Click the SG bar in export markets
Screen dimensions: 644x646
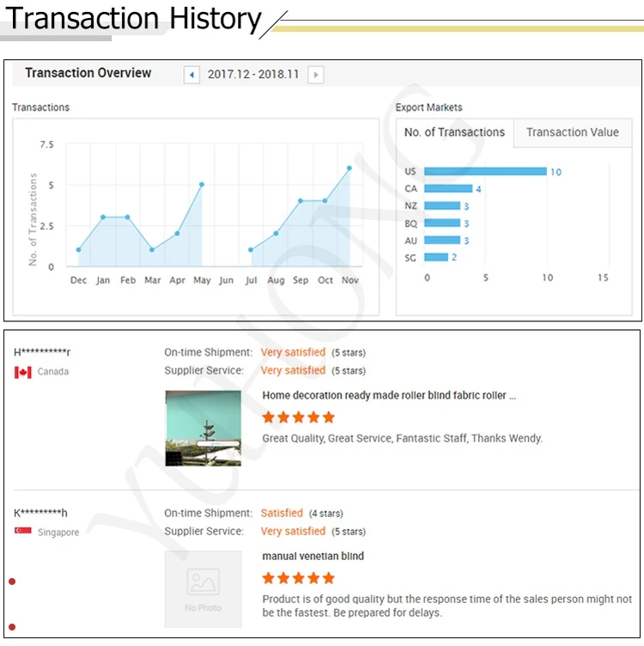(436, 258)
